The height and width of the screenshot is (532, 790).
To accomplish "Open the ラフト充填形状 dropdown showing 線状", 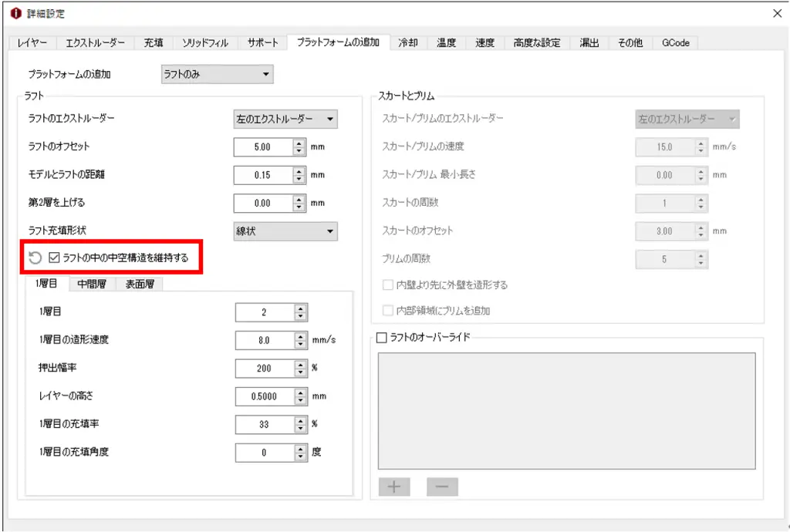I will point(285,231).
